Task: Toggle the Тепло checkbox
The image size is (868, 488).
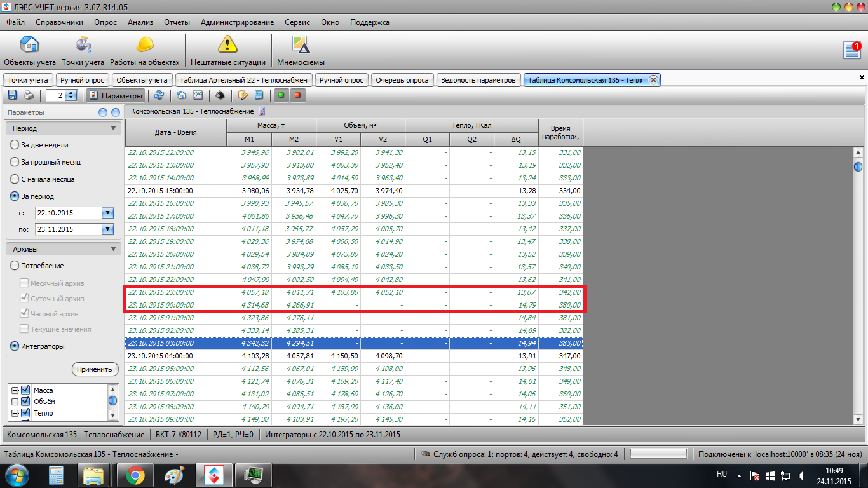Action: click(26, 413)
